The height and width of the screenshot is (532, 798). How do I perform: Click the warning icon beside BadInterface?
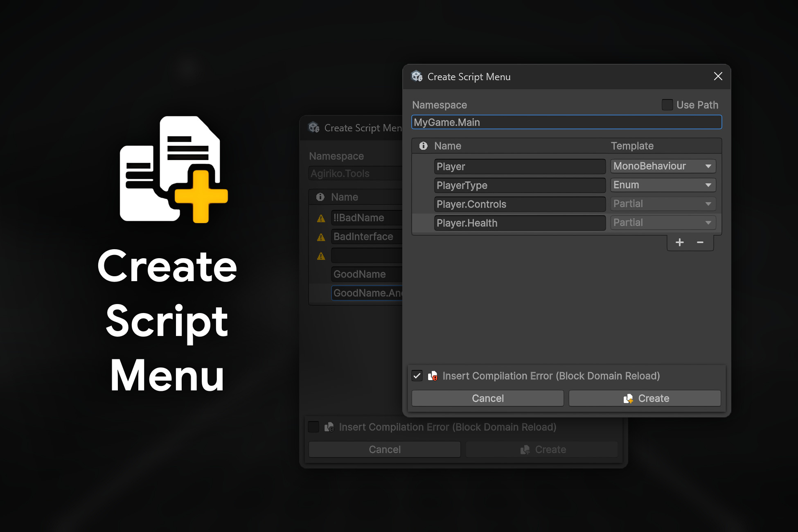[x=321, y=237]
